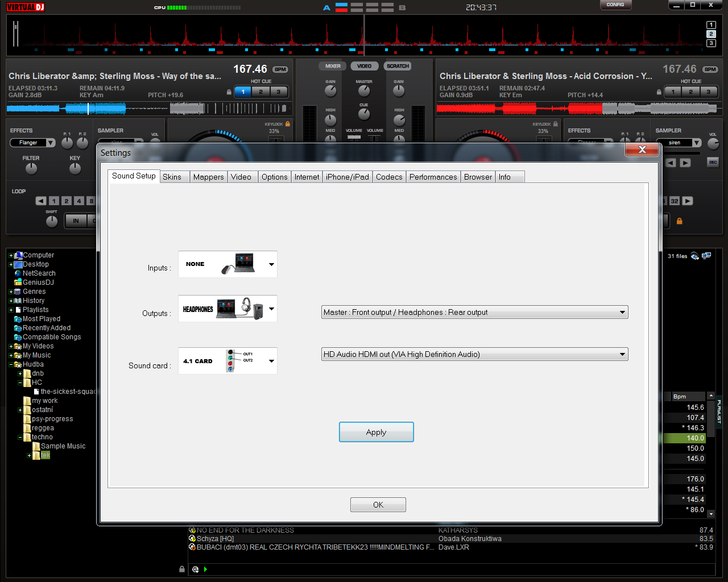Open the HD Audio HDMI out dropdown
Viewport: 728px width, 582px height.
474,354
